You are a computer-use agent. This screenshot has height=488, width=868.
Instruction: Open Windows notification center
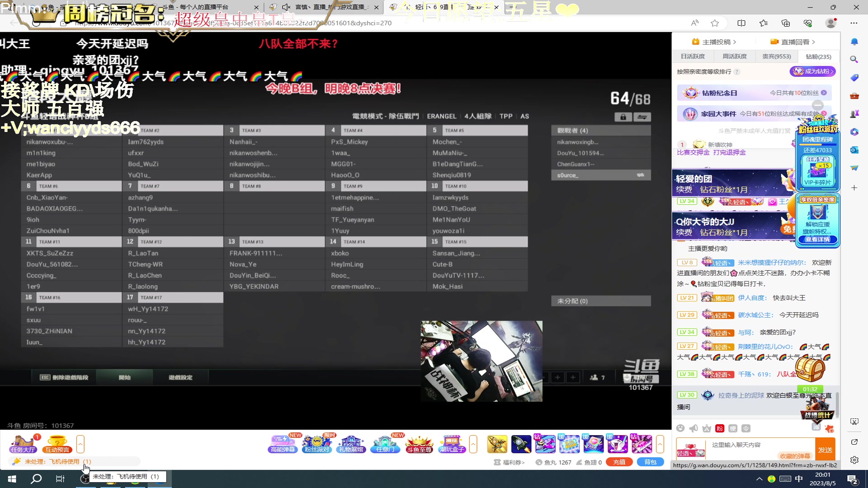853,479
